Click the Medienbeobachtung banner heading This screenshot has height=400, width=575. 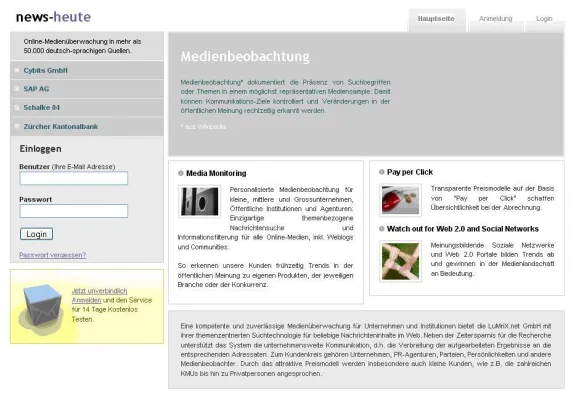[245, 56]
